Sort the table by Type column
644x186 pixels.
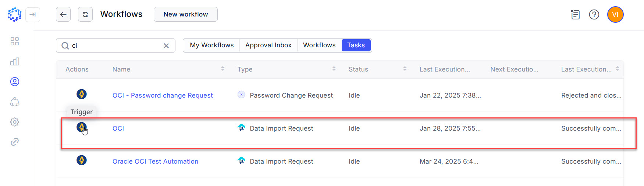334,69
